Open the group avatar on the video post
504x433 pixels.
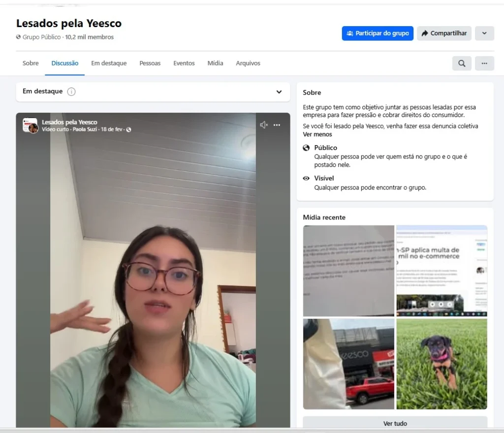click(30, 125)
